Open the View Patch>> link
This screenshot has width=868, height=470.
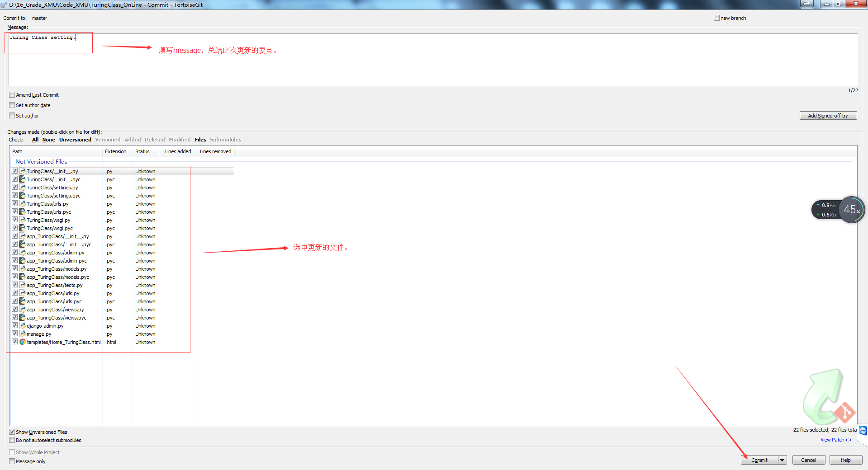[x=836, y=440]
